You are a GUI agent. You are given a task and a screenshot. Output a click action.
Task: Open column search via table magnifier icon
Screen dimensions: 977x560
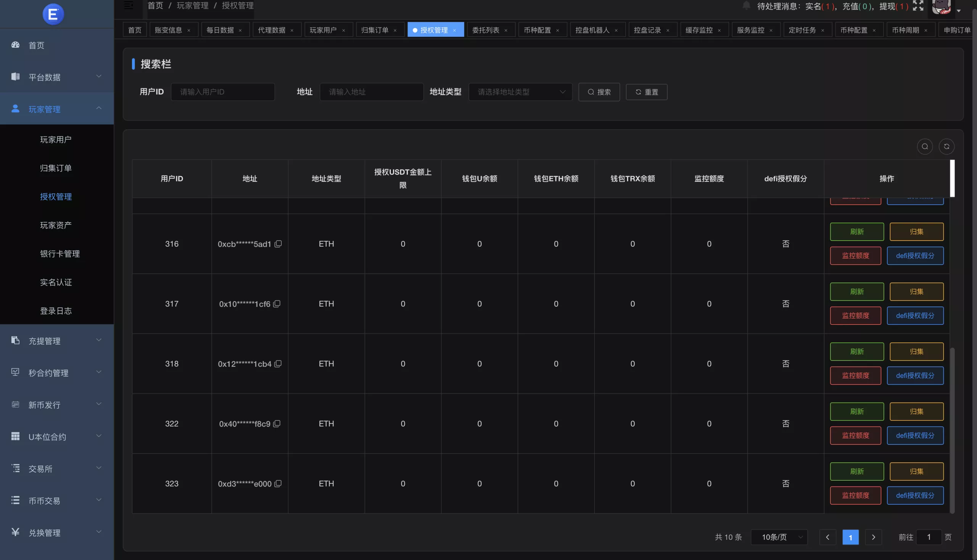[925, 146]
